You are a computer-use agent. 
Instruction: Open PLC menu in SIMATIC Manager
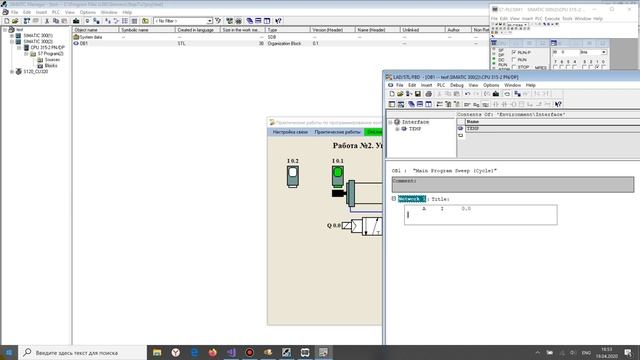click(56, 12)
